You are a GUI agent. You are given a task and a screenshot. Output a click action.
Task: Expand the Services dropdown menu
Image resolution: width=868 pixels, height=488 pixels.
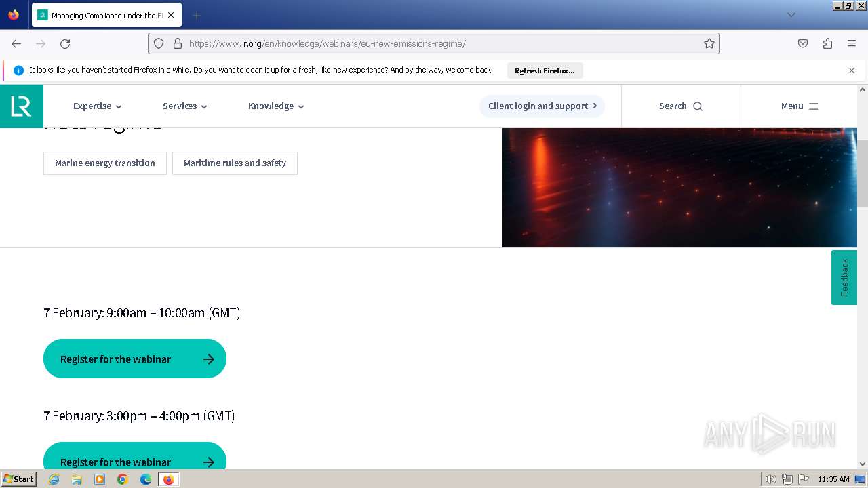click(x=185, y=106)
